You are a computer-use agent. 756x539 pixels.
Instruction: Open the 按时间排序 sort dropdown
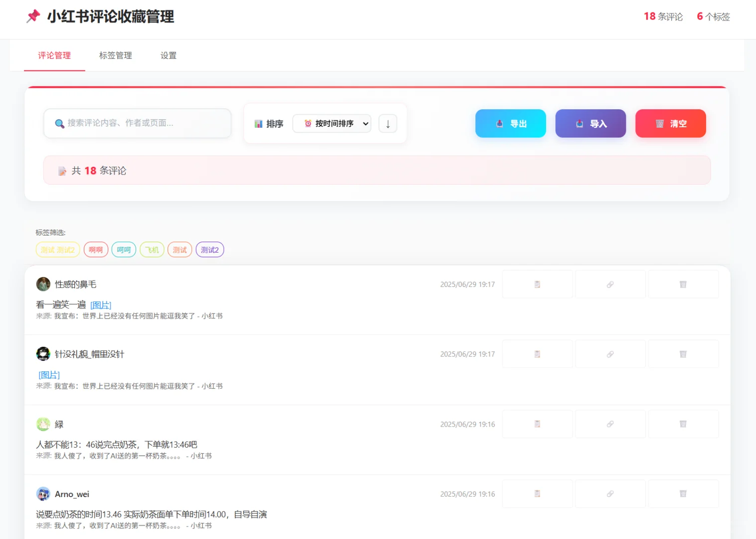pos(332,123)
